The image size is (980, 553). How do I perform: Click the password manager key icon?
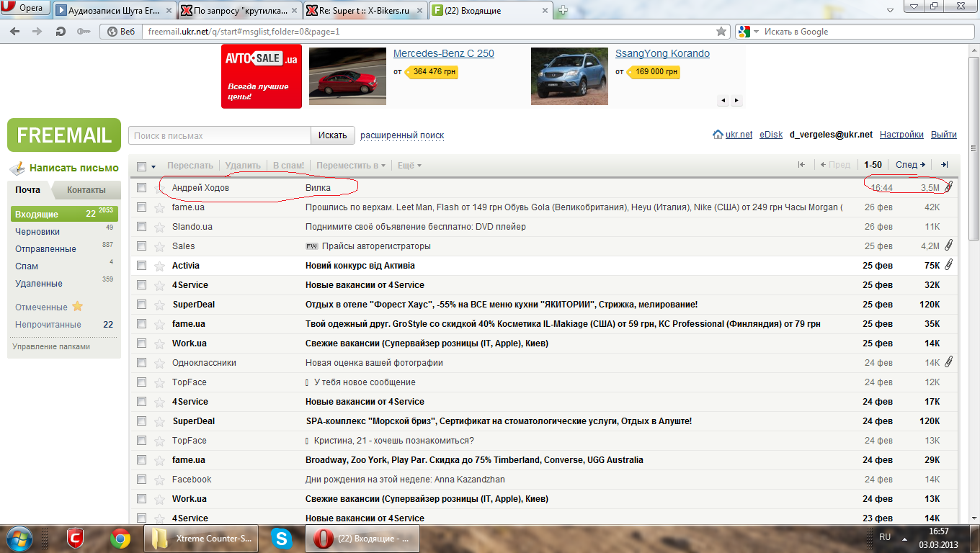[84, 32]
